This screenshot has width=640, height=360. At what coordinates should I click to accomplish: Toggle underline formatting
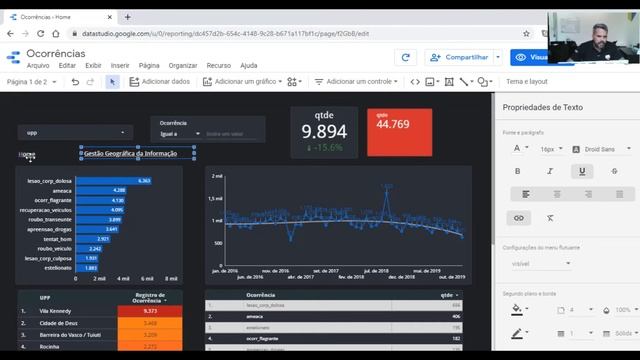582,171
